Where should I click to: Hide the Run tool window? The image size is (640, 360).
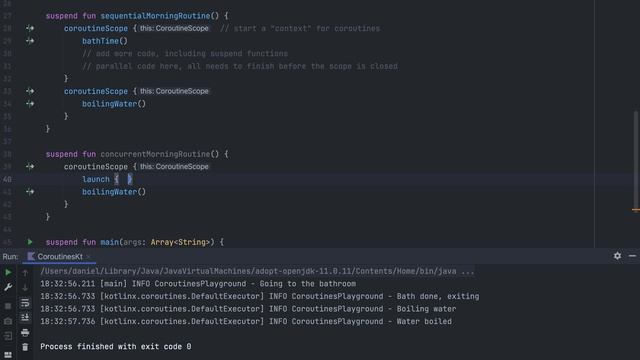click(632, 256)
